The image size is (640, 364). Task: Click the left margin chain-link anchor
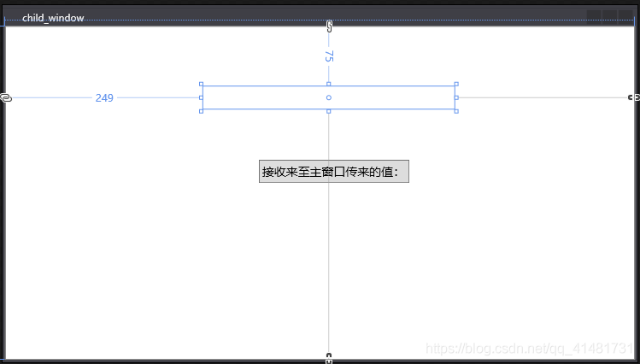(6, 98)
